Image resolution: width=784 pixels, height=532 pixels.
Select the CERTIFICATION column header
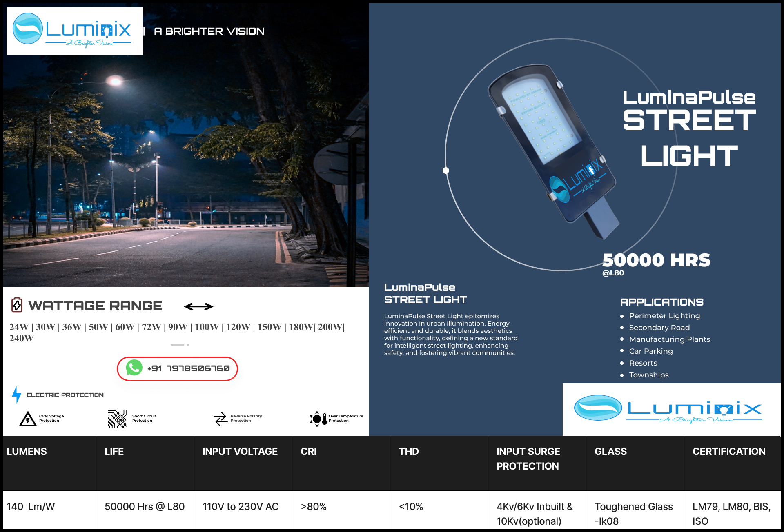[729, 452]
